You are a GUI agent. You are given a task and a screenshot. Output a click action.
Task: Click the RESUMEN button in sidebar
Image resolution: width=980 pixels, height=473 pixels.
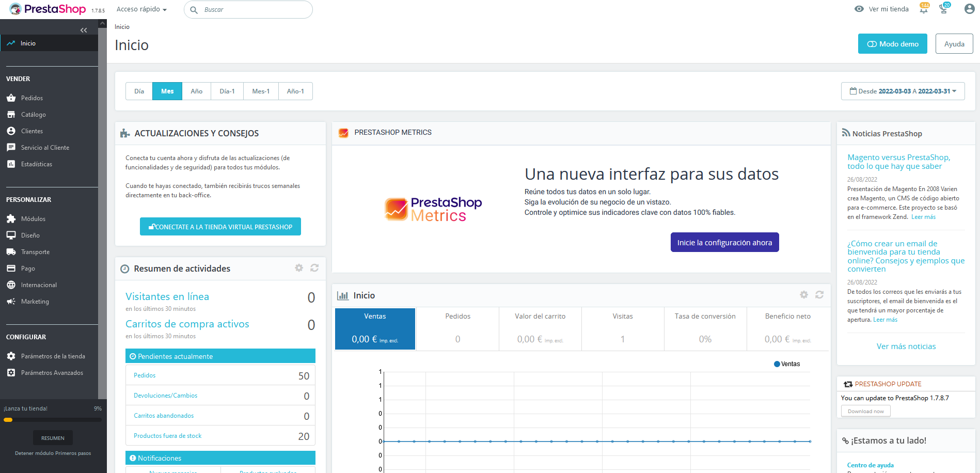point(53,438)
